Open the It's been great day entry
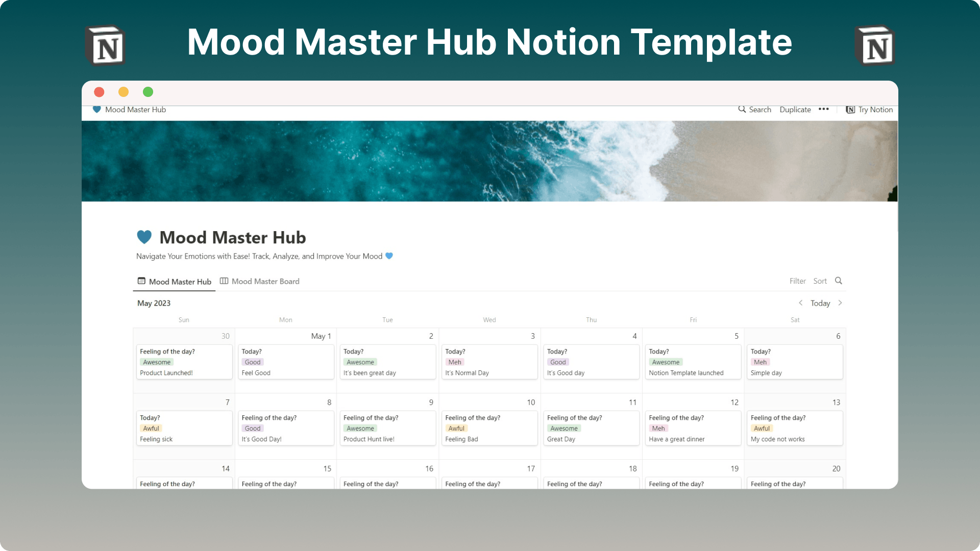This screenshot has width=980, height=551. [x=388, y=362]
